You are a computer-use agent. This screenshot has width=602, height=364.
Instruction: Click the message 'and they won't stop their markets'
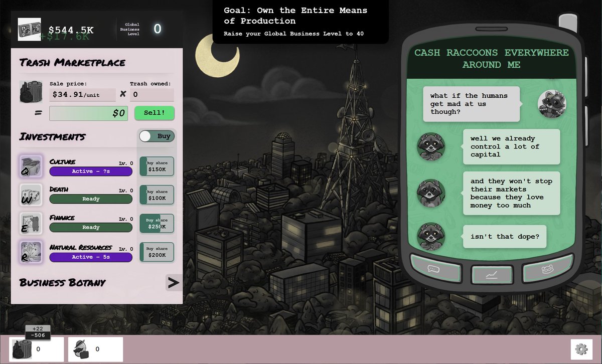pos(511,193)
